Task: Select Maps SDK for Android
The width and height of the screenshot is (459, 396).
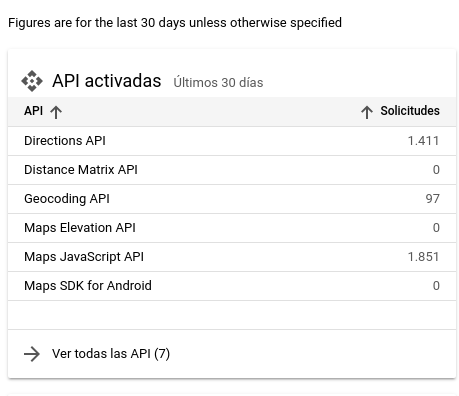Action: tap(232, 286)
